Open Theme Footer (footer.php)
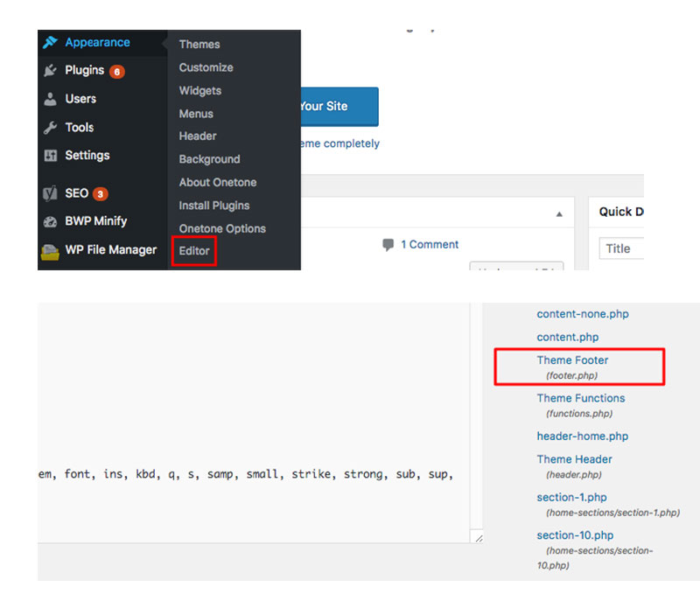Image resolution: width=700 pixels, height=615 pixels. pyautogui.click(x=572, y=360)
